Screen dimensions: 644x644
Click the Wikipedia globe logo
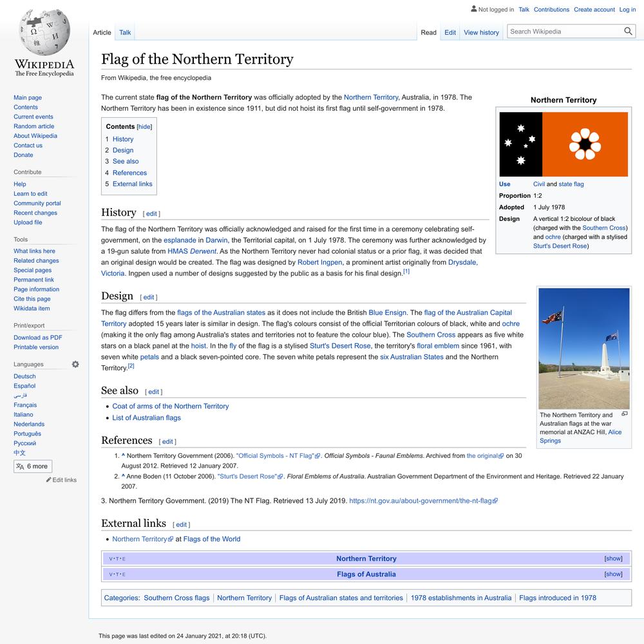click(x=44, y=32)
